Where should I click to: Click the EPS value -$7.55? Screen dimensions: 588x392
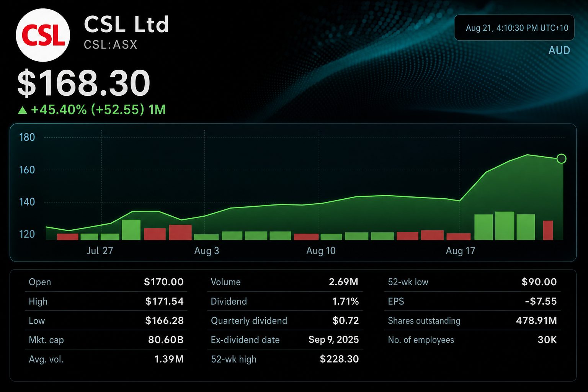pos(541,301)
